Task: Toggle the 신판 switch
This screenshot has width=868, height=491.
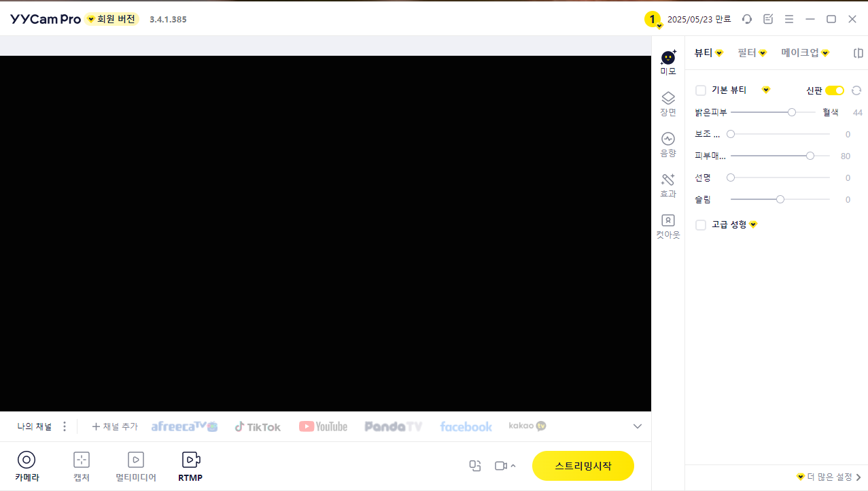Action: pyautogui.click(x=835, y=90)
